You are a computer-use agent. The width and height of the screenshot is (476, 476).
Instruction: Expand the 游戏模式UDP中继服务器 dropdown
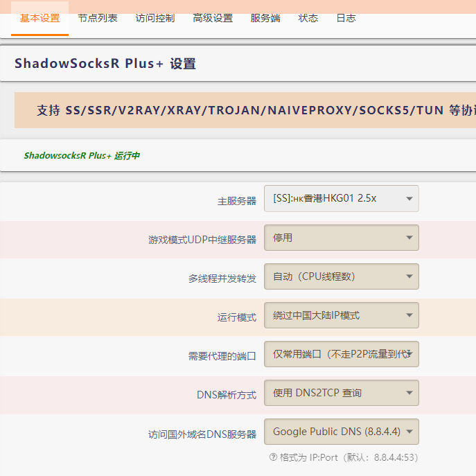click(x=342, y=238)
